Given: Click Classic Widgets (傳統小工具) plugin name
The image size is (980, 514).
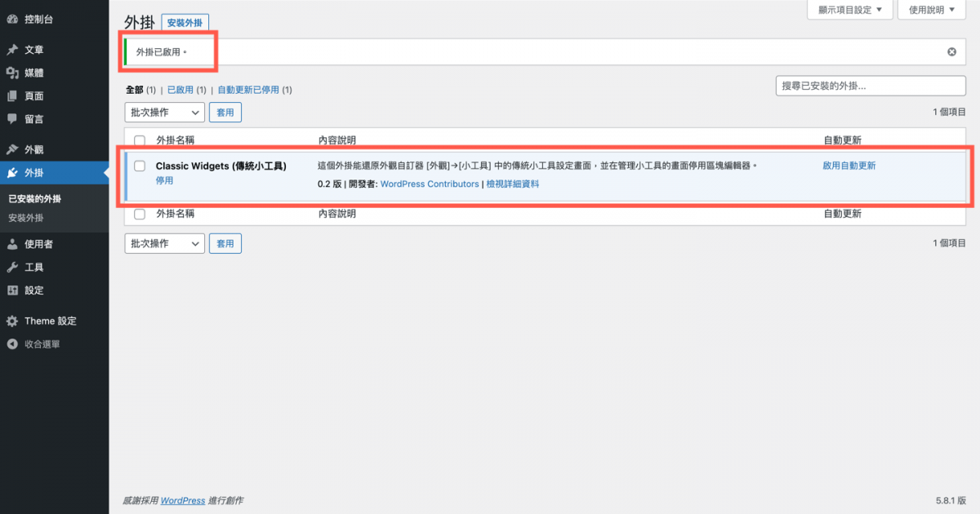Looking at the screenshot, I should tap(221, 166).
